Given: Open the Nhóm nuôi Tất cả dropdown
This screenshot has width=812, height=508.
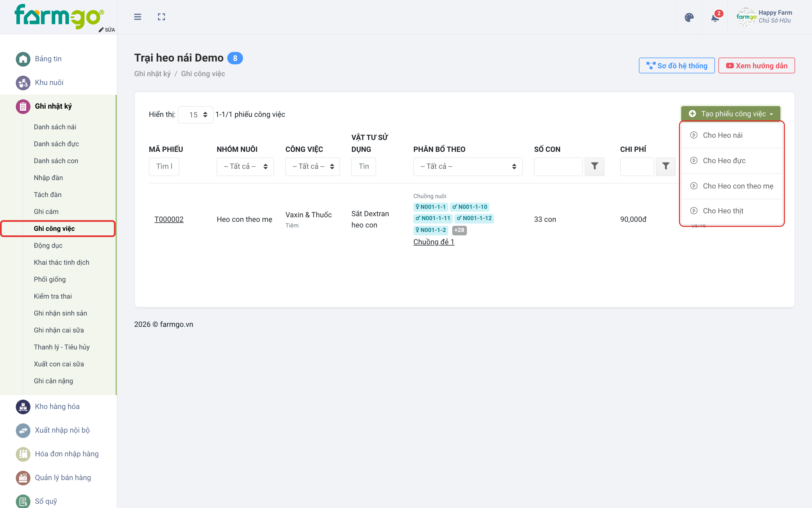Looking at the screenshot, I should tap(245, 167).
